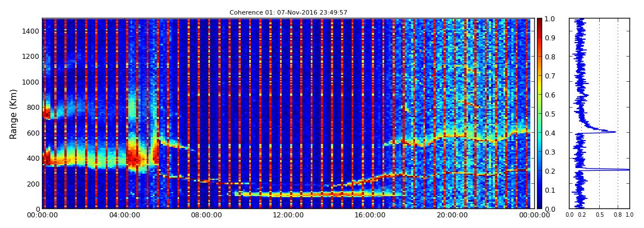Click the 1200 range tick label
This screenshot has height=228, width=644.
click(x=30, y=56)
